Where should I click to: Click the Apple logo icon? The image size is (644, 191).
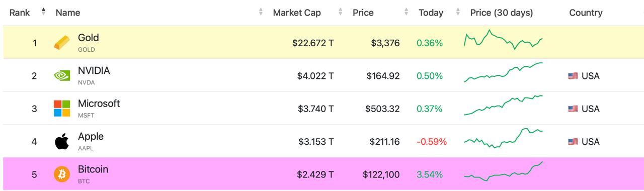coord(62,141)
